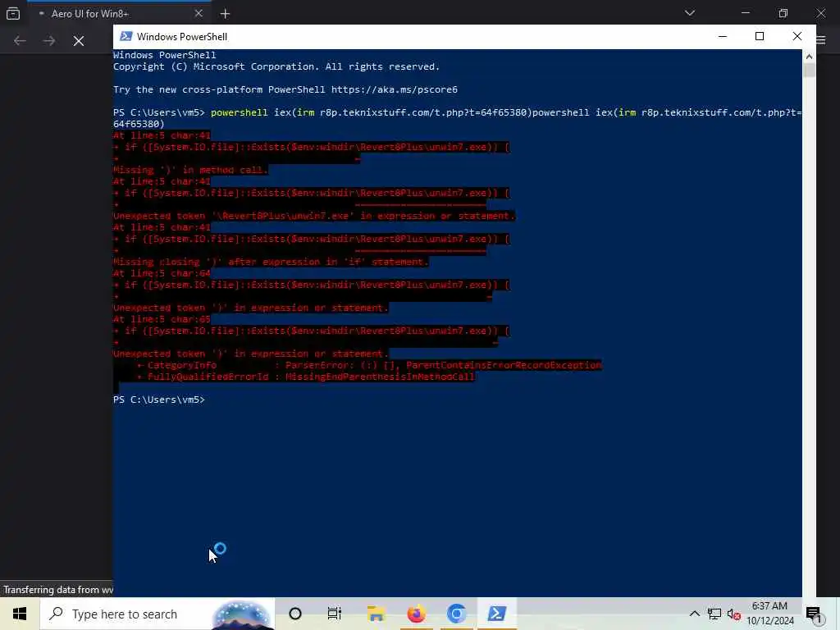Click the Copyright Microsoft Corporation line
The width and height of the screenshot is (840, 630).
coord(276,66)
